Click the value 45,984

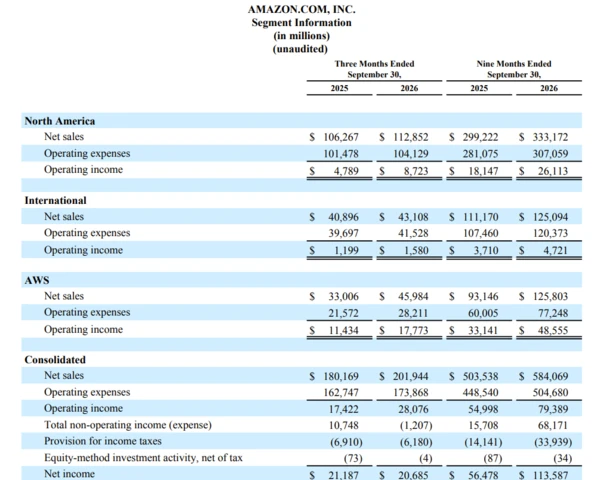pyautogui.click(x=413, y=296)
